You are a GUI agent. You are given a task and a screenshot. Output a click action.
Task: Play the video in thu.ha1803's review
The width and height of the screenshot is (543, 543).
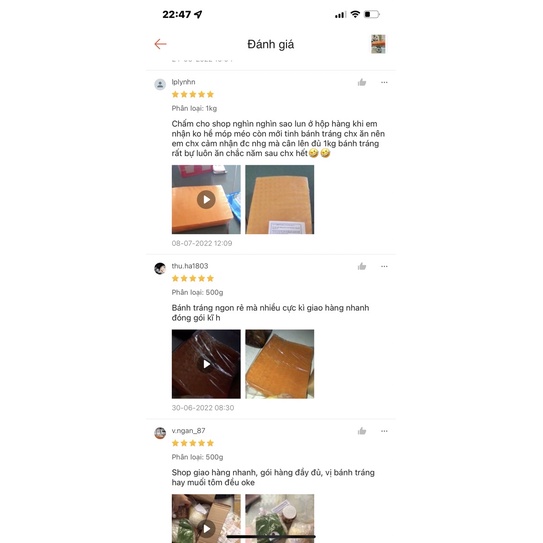point(206,364)
